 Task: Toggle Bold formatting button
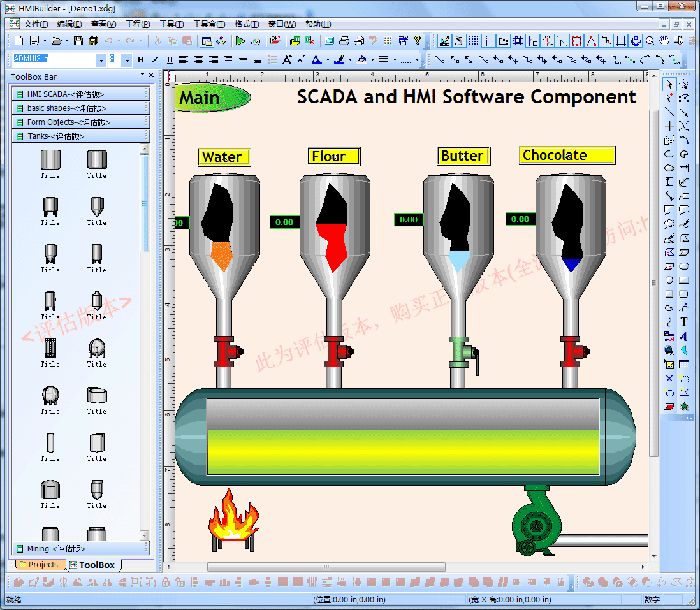coord(140,60)
